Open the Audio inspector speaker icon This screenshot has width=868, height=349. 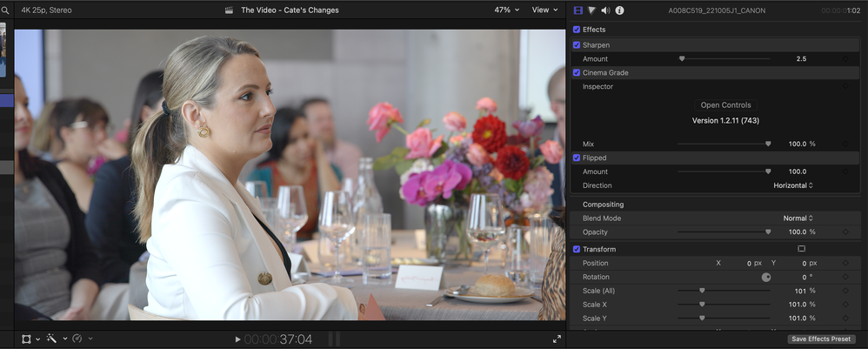pyautogui.click(x=606, y=10)
